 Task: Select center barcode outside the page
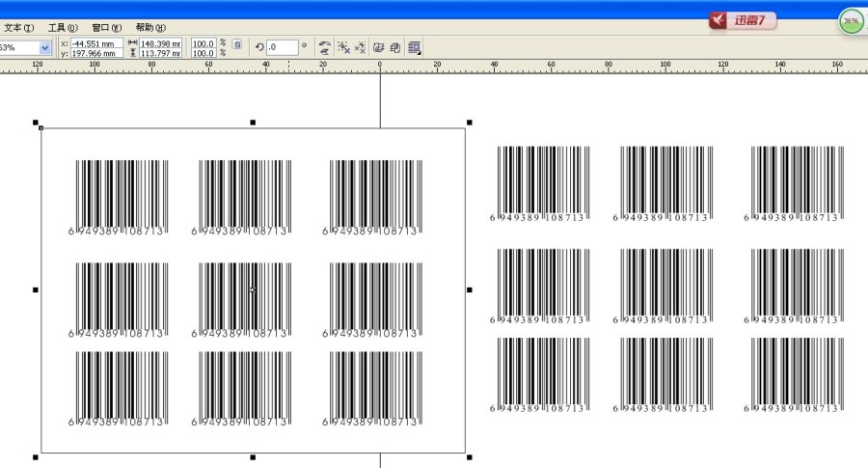(x=664, y=287)
